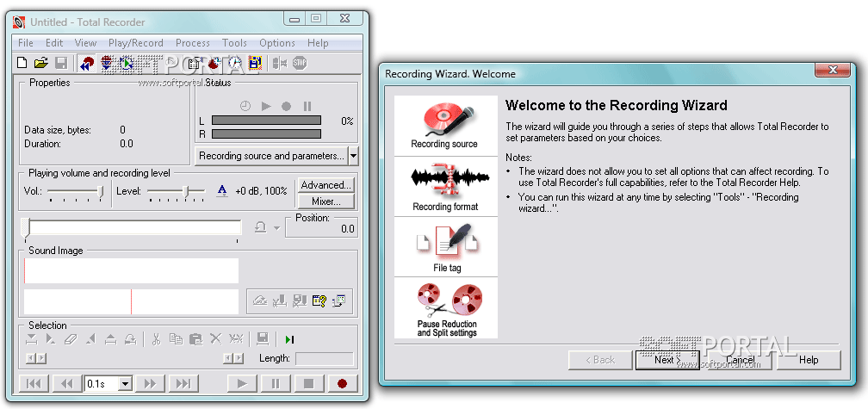The height and width of the screenshot is (409, 868).
Task: Click the clipboard toolbar icon
Action: tap(195, 63)
